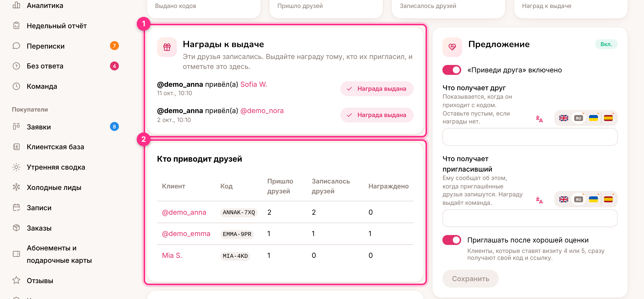
Task: Toggle Награда выдана for Sofia W.
Action: coord(376,89)
